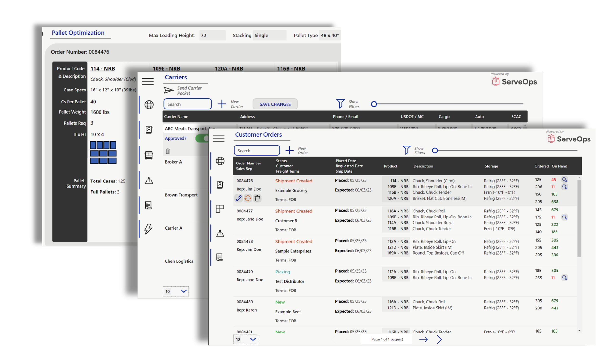Inspect inventory for order 0084479's 109E - NRB line
Image resolution: width=601 pixels, height=364 pixels.
tap(564, 278)
